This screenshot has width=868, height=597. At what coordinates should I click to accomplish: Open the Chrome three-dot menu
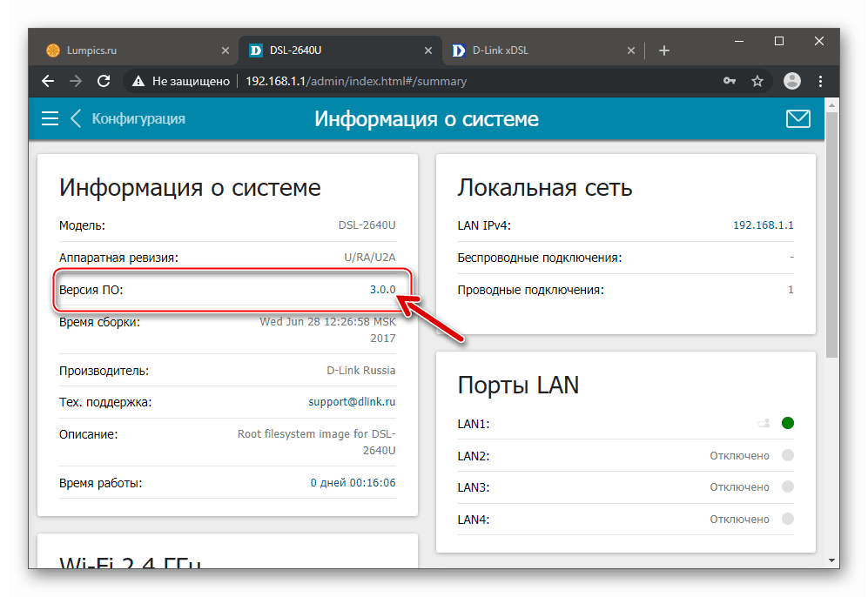click(820, 81)
